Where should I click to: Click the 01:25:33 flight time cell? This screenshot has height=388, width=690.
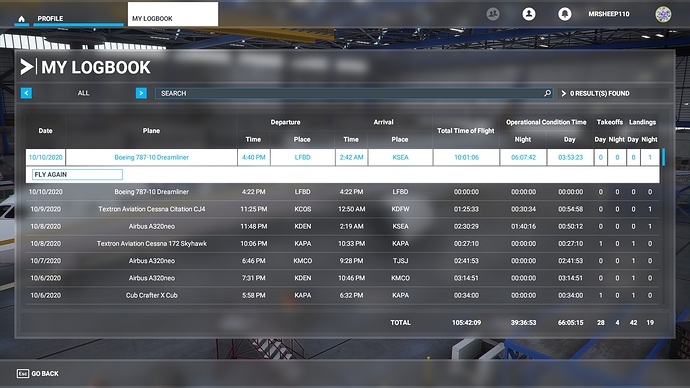pyautogui.click(x=466, y=209)
